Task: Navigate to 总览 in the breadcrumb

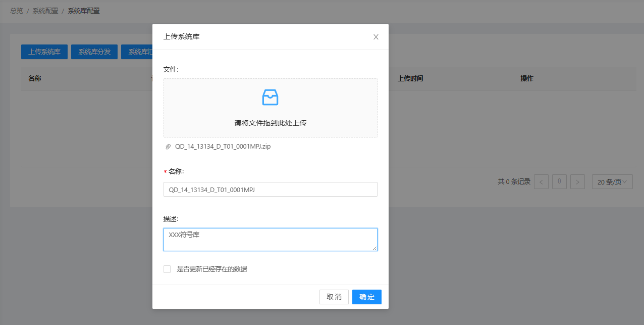Action: 16,11
